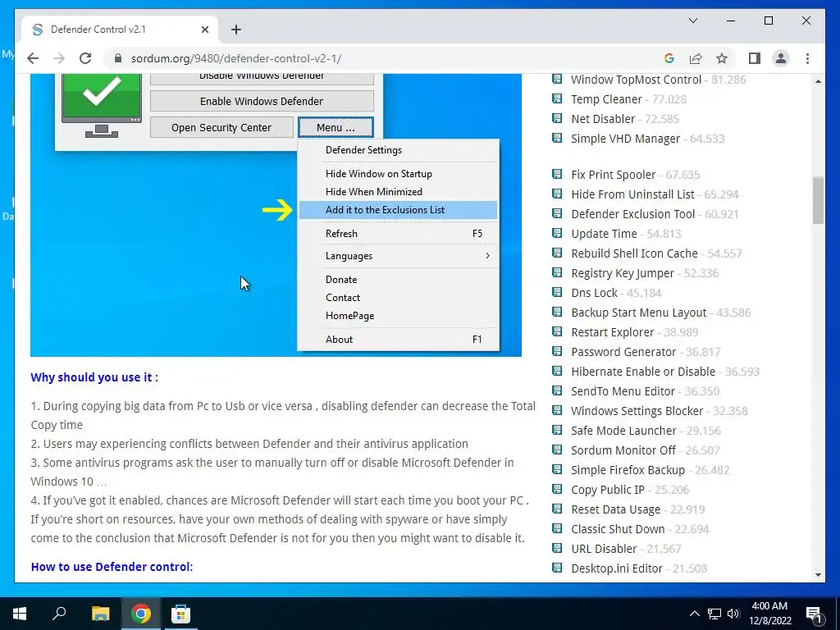Open the Chrome profile avatar
The height and width of the screenshot is (630, 840).
point(781,58)
